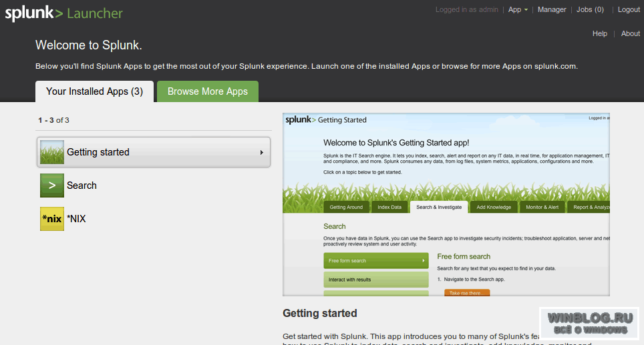Open the About link
Image resolution: width=644 pixels, height=345 pixels.
(631, 33)
